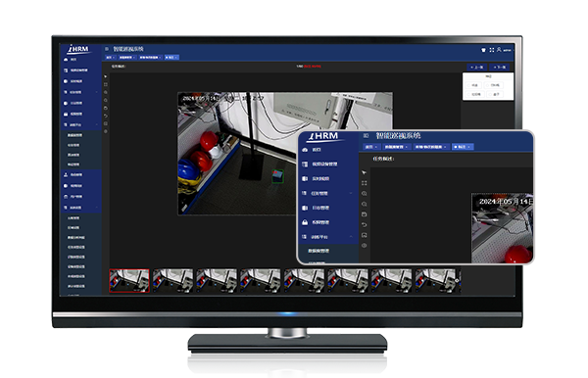Click the fit-to-screen tool in the inset toolbar
588x378 pixels.
(x=364, y=183)
